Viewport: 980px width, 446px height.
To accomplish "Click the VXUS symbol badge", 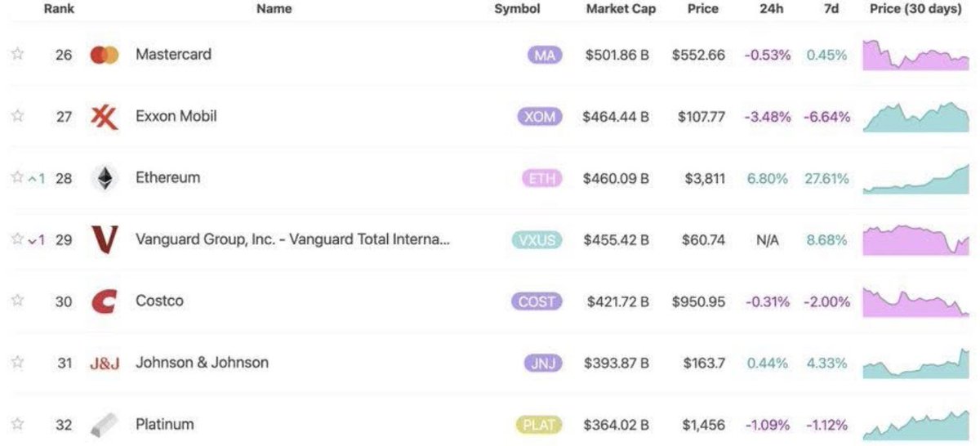I will coord(537,240).
